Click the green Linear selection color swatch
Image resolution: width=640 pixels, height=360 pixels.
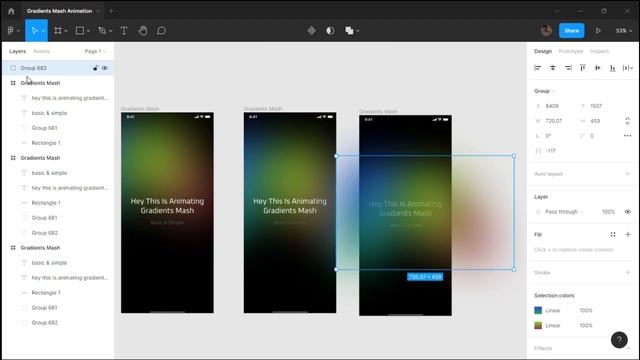(x=538, y=325)
